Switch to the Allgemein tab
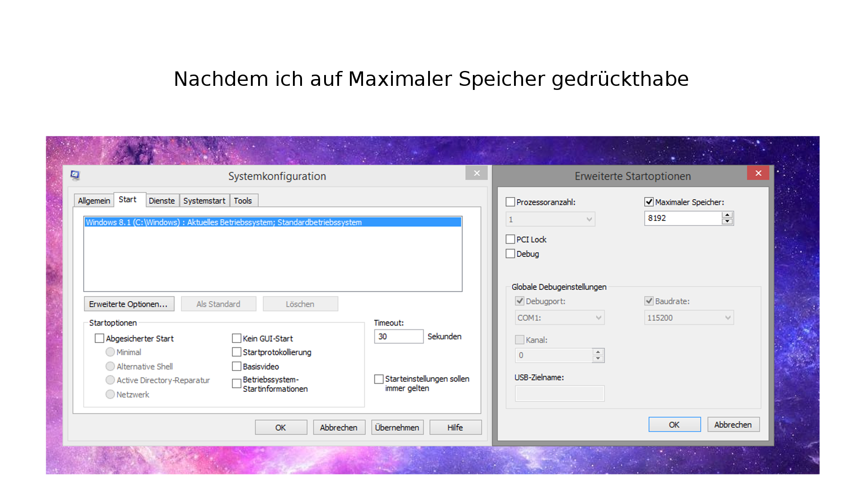 coord(94,201)
